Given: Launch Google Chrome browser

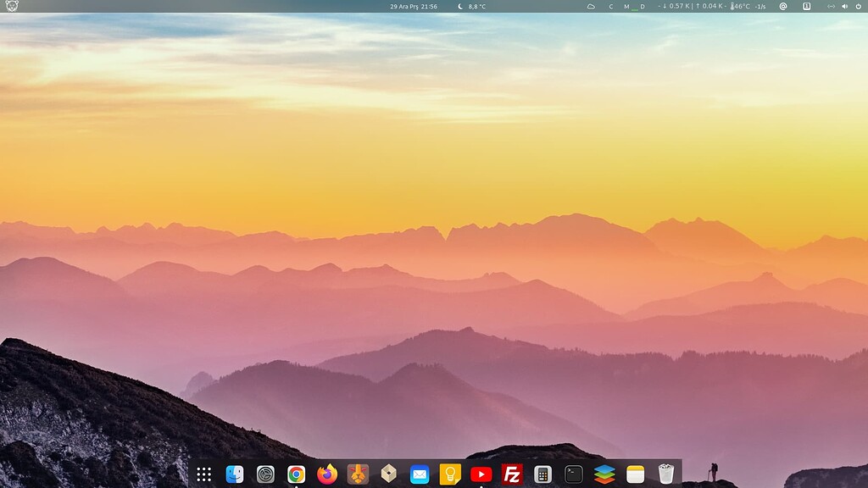Looking at the screenshot, I should (x=296, y=474).
